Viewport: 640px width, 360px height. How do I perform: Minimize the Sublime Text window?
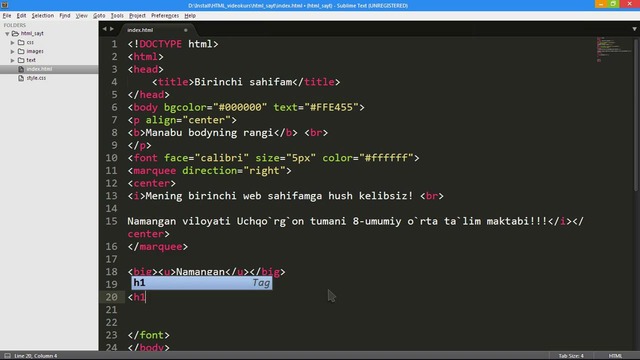(x=601, y=4)
